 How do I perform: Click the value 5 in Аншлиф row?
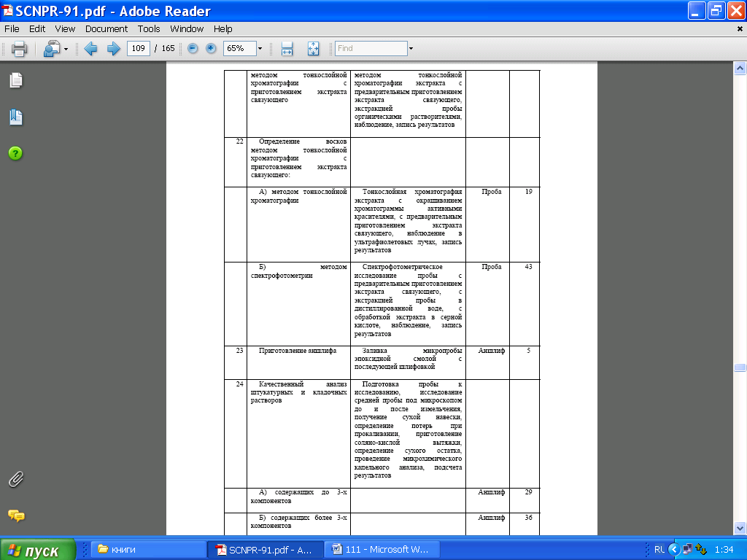point(529,351)
